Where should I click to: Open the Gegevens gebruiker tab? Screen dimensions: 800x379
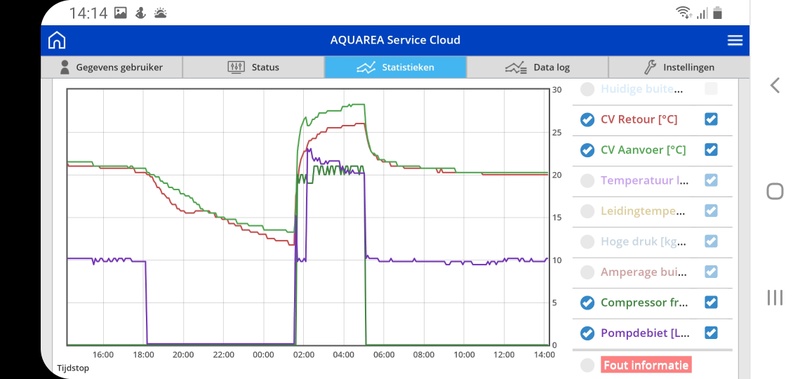pos(111,67)
